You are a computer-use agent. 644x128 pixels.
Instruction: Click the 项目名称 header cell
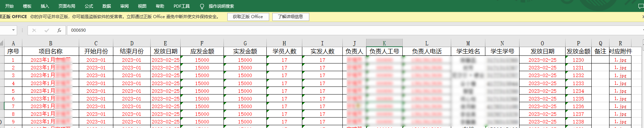pyautogui.click(x=51, y=51)
